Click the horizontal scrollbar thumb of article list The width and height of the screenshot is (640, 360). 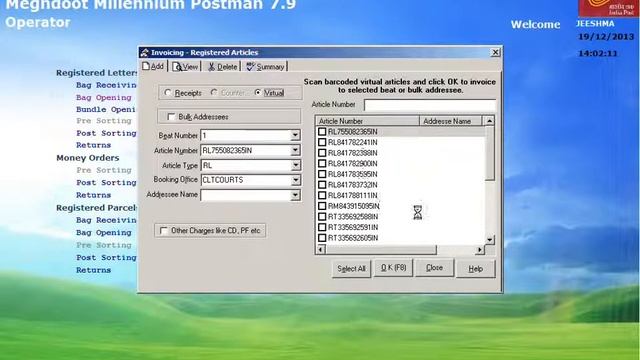pyautogui.click(x=381, y=249)
